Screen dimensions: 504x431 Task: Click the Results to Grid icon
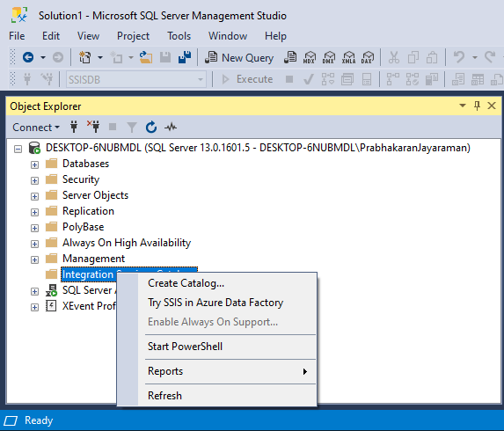coord(478,79)
